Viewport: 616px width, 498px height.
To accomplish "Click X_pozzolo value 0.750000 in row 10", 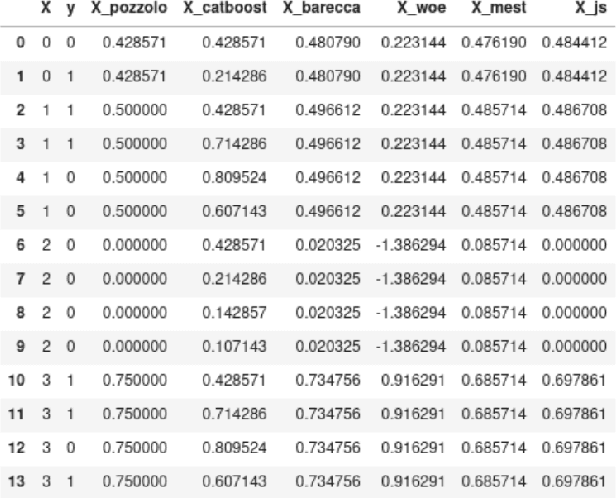I will [135, 380].
